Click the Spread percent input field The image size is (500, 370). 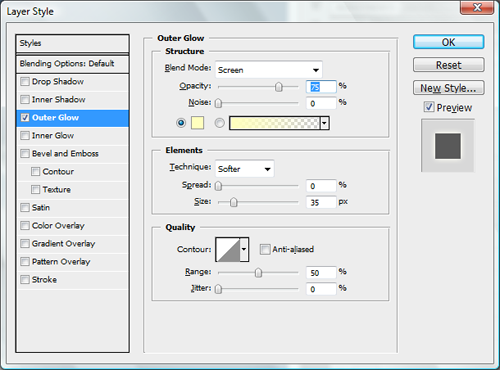pos(321,186)
